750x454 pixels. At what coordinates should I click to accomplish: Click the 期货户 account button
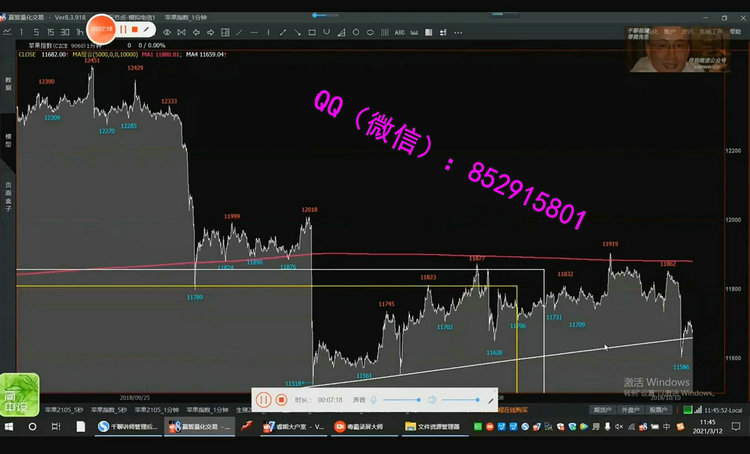tap(602, 409)
